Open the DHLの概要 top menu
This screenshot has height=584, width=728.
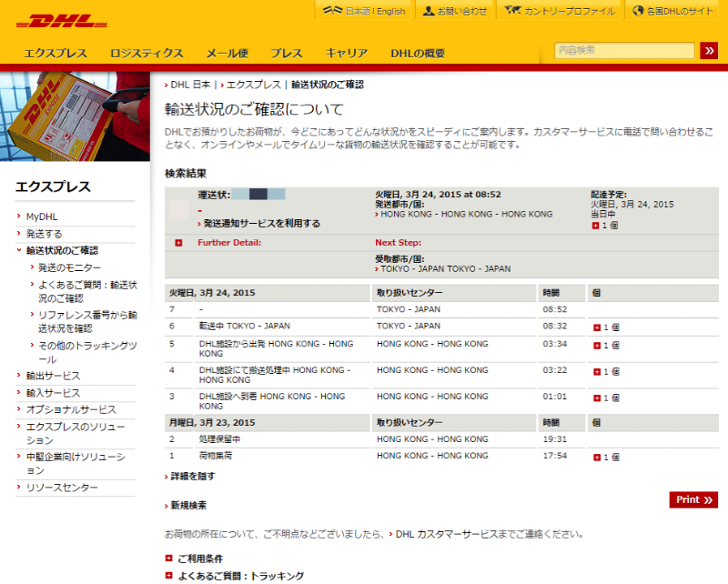coord(418,54)
